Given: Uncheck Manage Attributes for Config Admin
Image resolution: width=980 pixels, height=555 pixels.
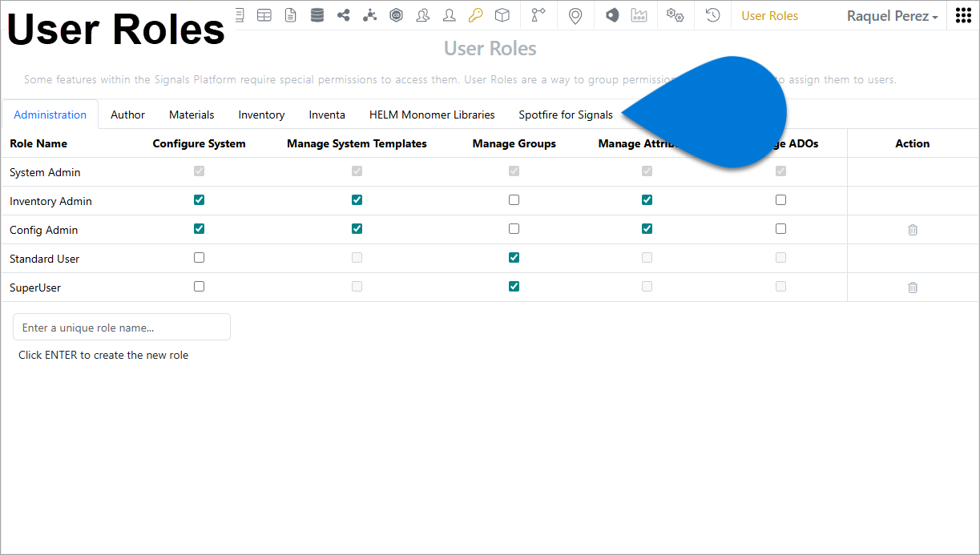Looking at the screenshot, I should coord(647,229).
